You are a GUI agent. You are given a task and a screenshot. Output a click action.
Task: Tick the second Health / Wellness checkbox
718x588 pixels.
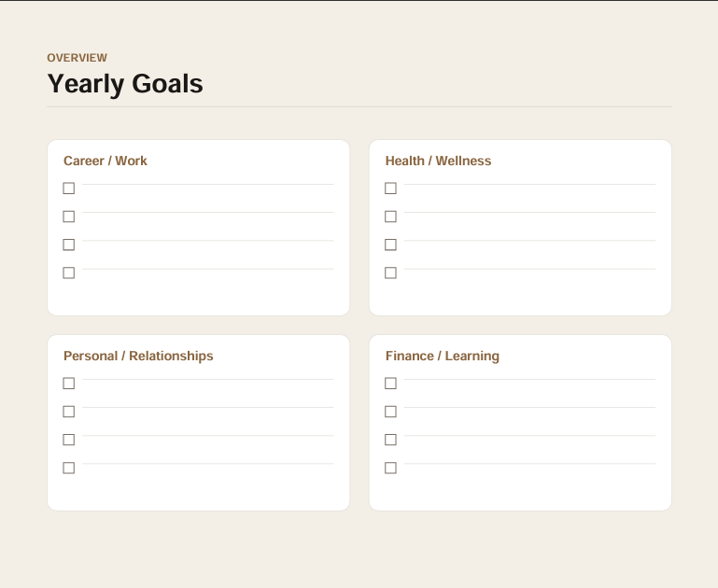click(390, 217)
